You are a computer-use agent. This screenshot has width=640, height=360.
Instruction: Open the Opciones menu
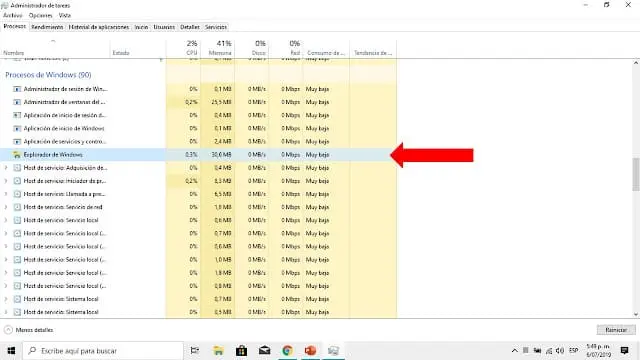pos(40,16)
